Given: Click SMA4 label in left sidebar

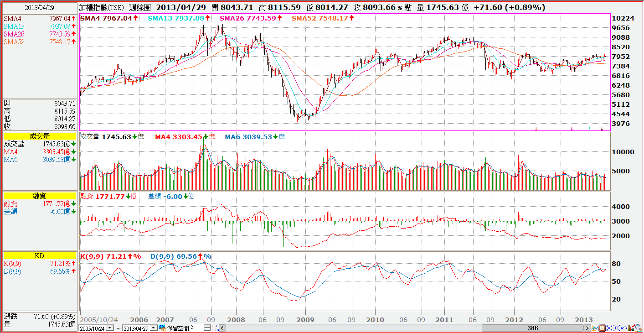Looking at the screenshot, I should point(11,18).
